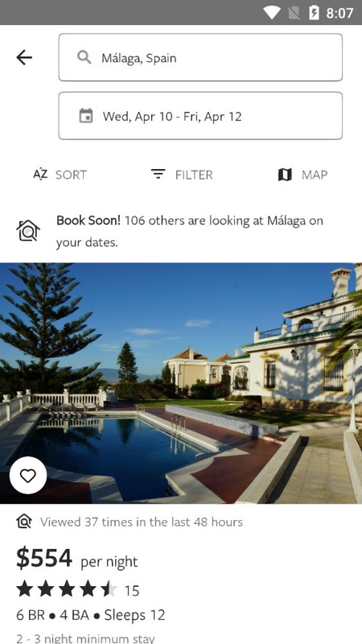Screen dimensions: 362x644
Task: Click the viewed-times house icon
Action: coord(24,522)
